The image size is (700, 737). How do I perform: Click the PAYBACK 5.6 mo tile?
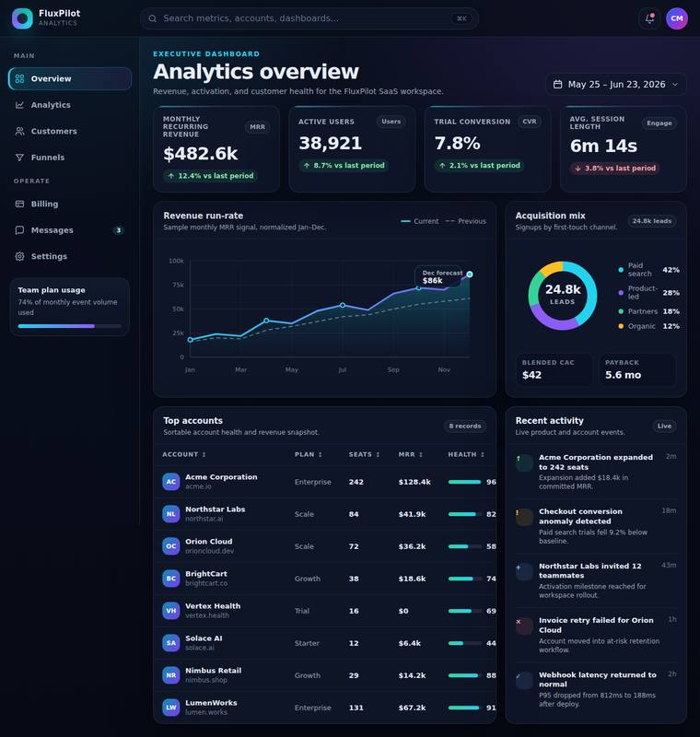click(637, 369)
